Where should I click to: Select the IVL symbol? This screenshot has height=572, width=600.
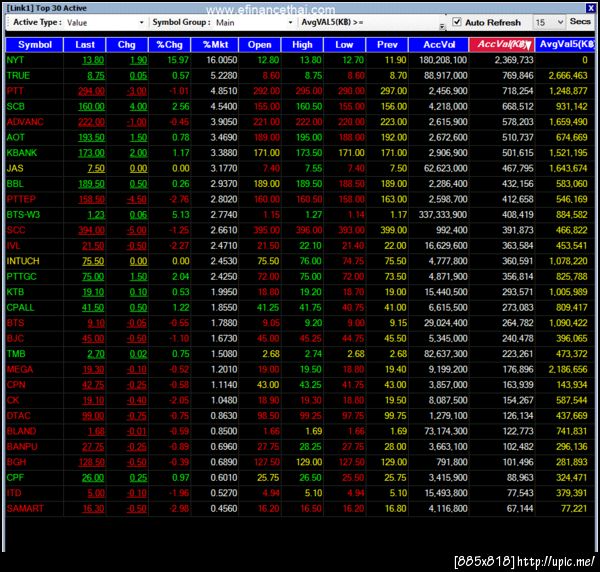point(13,246)
